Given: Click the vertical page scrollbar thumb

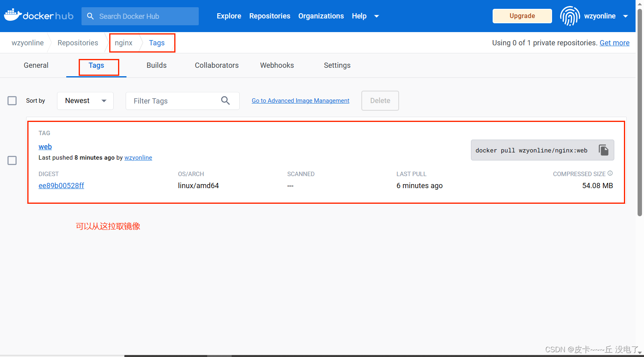Looking at the screenshot, I should [640, 112].
